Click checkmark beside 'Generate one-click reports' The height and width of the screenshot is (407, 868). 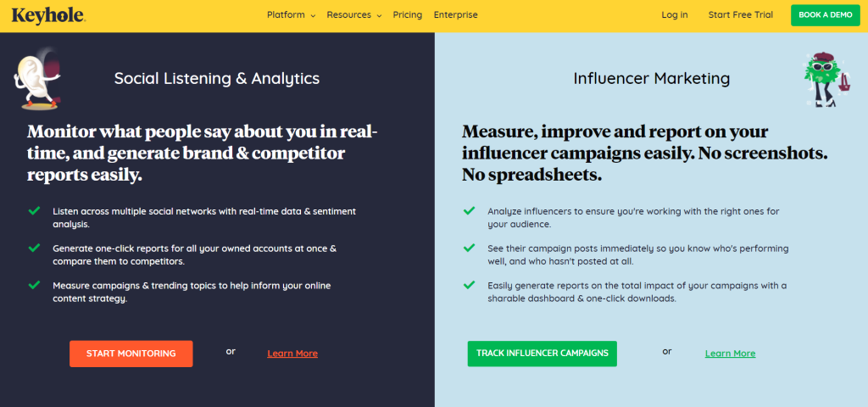[34, 248]
